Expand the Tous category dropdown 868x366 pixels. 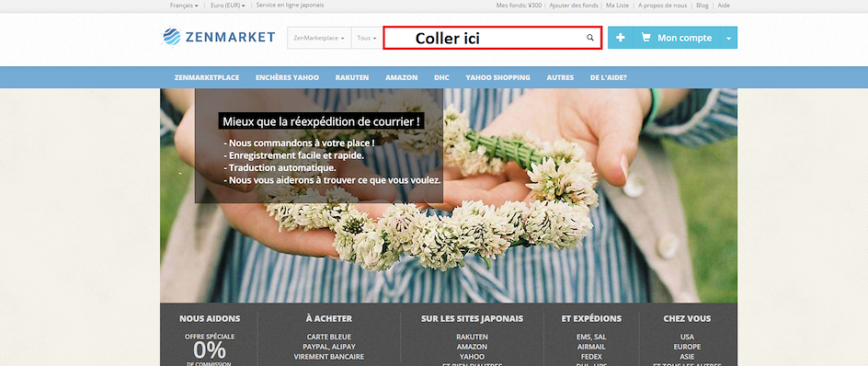(x=367, y=38)
